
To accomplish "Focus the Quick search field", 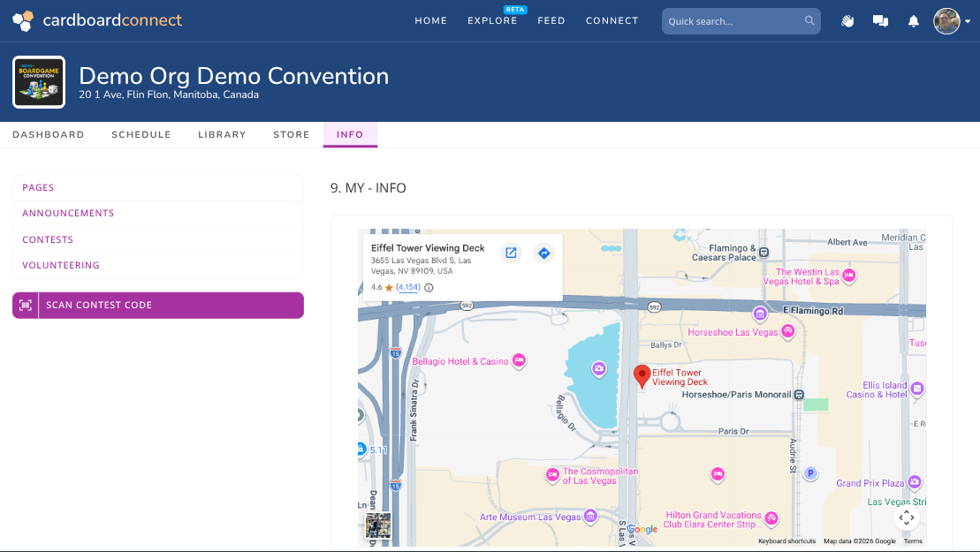I will click(x=741, y=21).
